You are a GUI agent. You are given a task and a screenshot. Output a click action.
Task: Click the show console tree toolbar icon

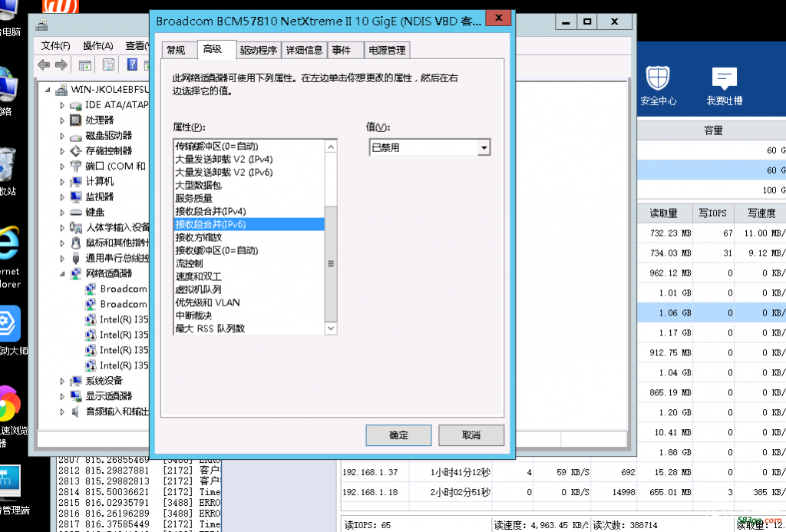85,64
